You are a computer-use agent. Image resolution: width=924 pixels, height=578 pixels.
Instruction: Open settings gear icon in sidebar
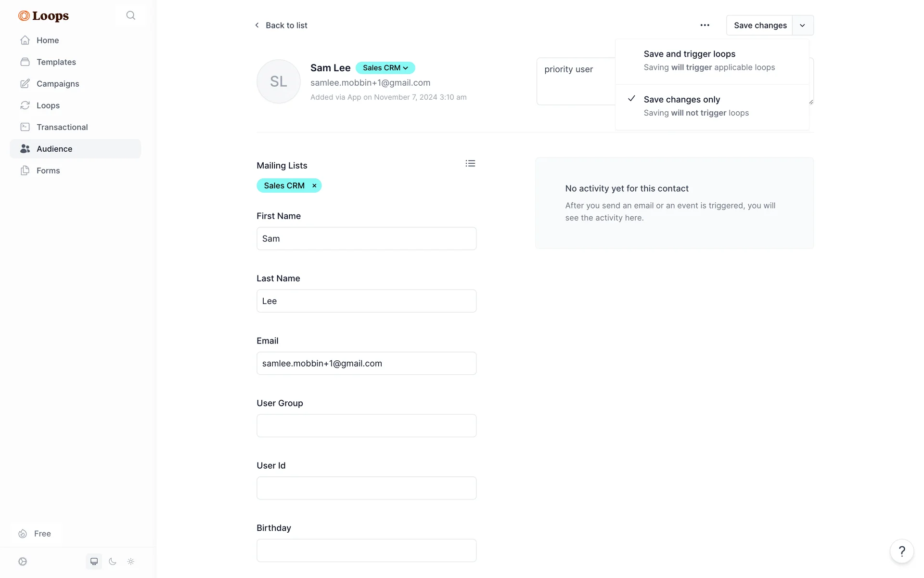click(x=23, y=562)
